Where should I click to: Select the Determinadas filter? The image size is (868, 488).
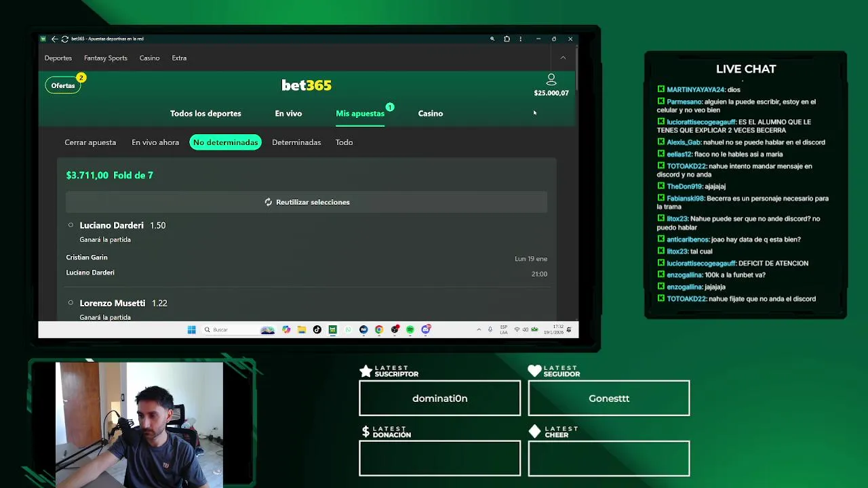[296, 142]
